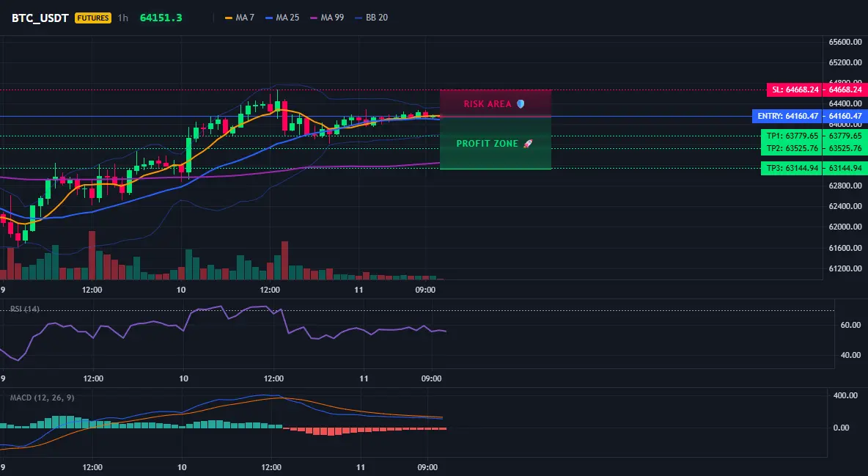The image size is (868, 476).
Task: Click the rocket icon in Profit Zone
Action: 528,144
